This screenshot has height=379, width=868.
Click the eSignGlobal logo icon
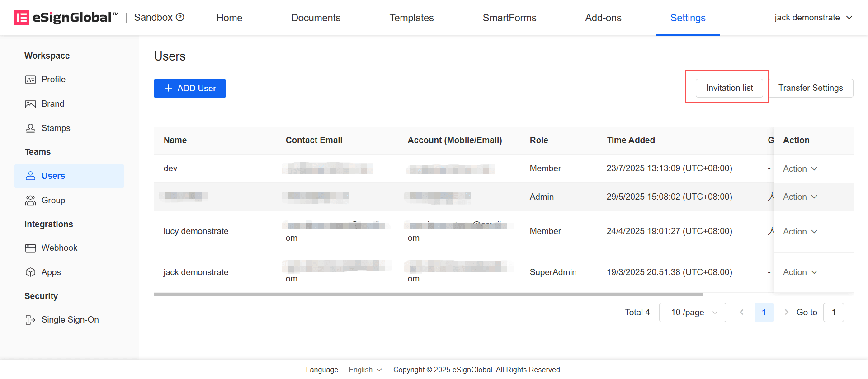pos(22,18)
